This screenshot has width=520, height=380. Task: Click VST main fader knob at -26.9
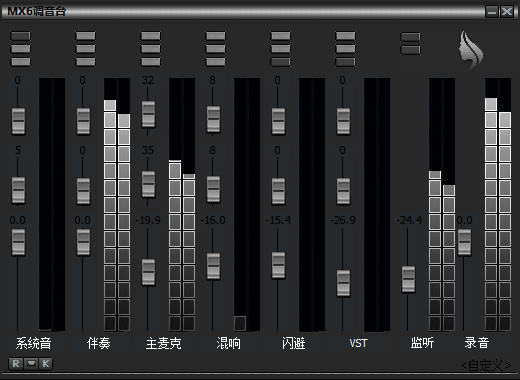tap(343, 283)
